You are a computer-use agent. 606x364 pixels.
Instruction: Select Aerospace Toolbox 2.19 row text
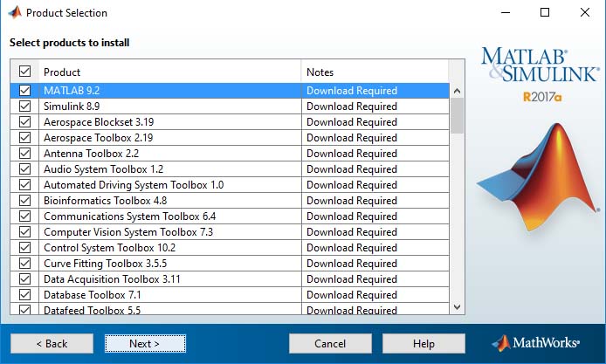(98, 138)
